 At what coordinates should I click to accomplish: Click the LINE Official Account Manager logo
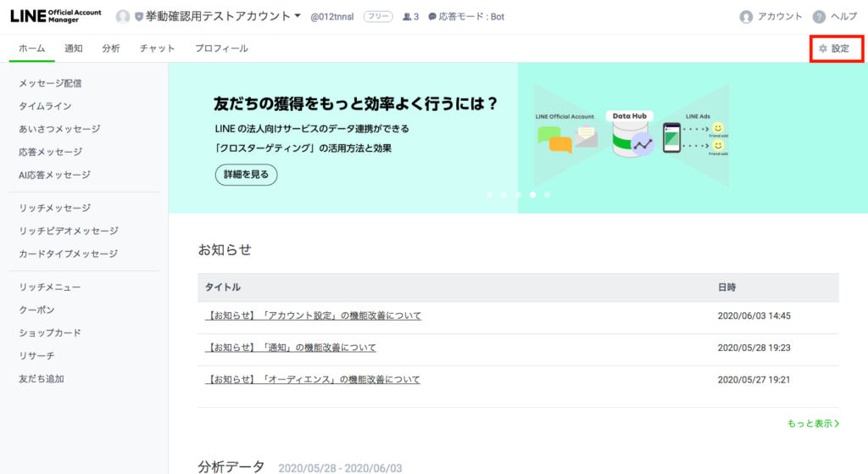pos(56,16)
